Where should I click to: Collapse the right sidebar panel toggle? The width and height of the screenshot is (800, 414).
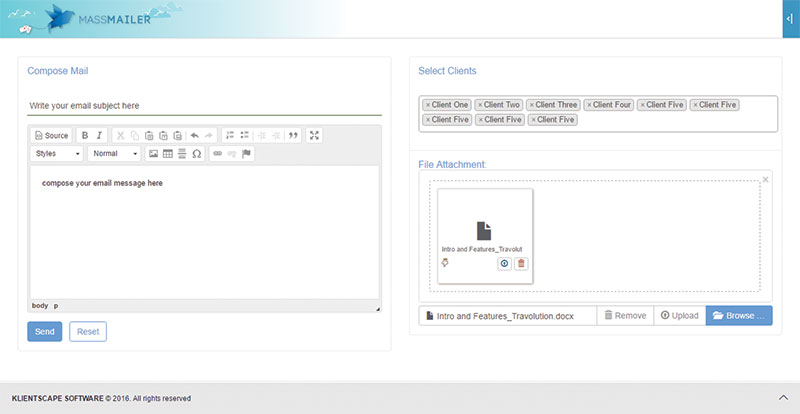(791, 19)
